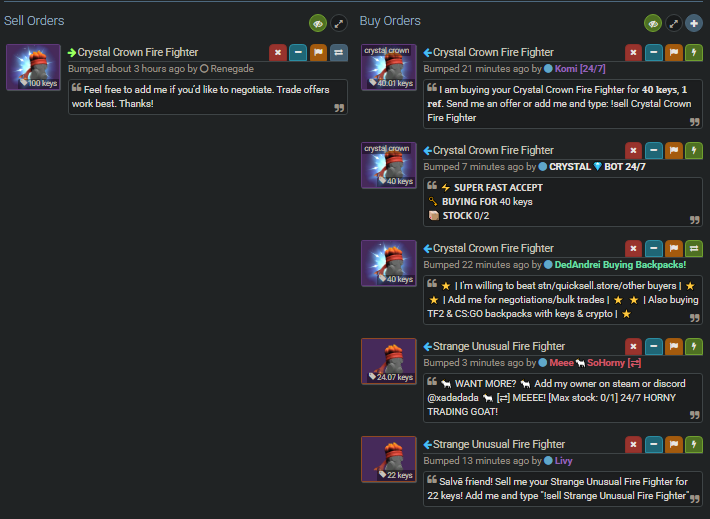Screen dimensions: 710x519
Task: Minus icon on CRYSTAL BOT listing
Action: pos(653,150)
